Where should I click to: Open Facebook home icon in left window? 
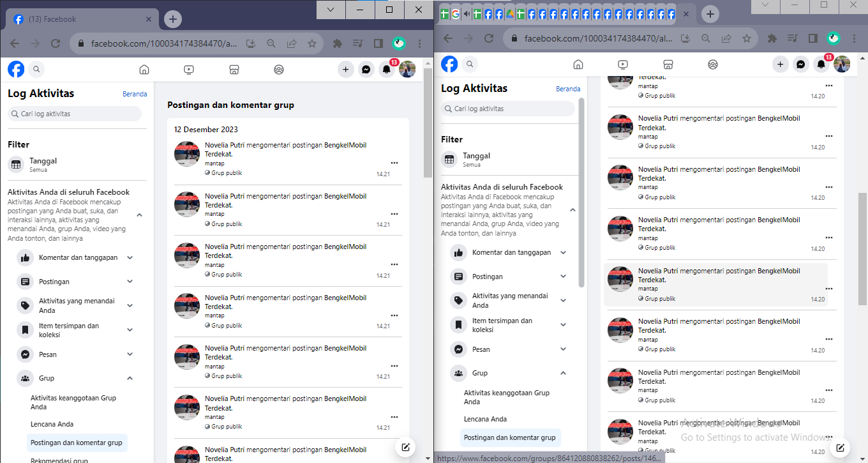point(144,70)
